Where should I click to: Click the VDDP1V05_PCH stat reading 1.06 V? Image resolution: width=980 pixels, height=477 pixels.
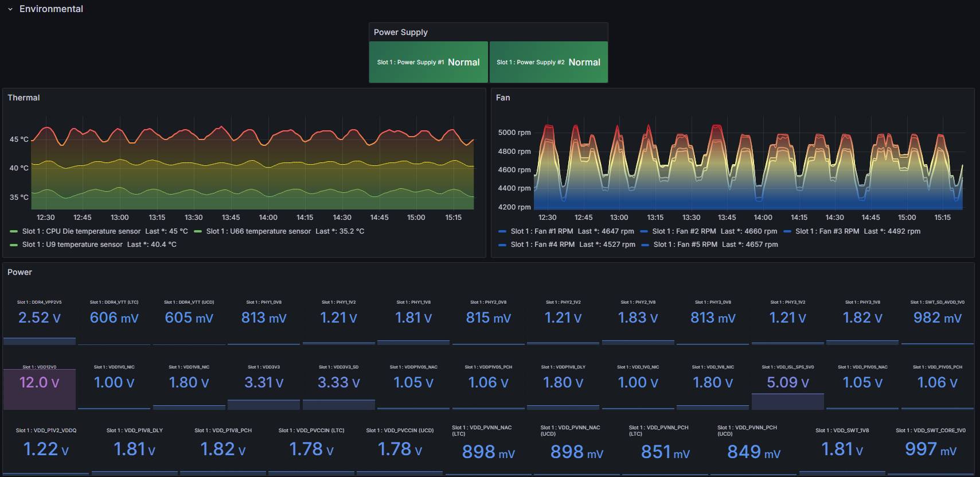click(x=489, y=382)
